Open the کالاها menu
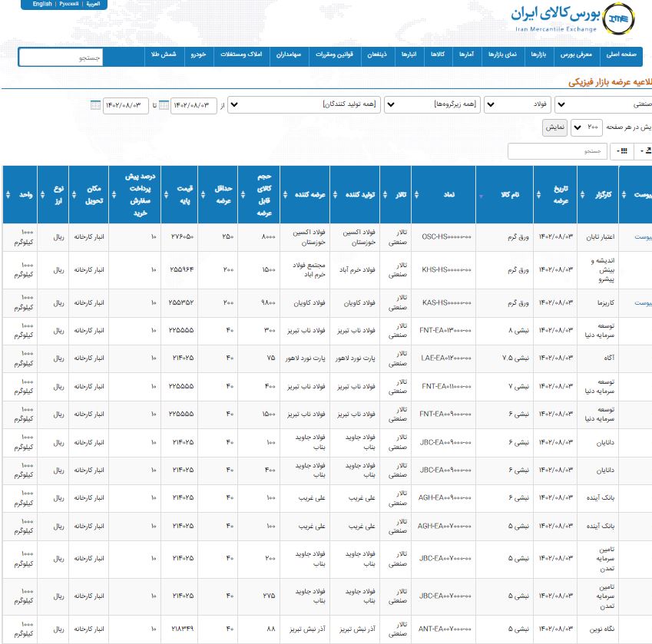 point(438,54)
